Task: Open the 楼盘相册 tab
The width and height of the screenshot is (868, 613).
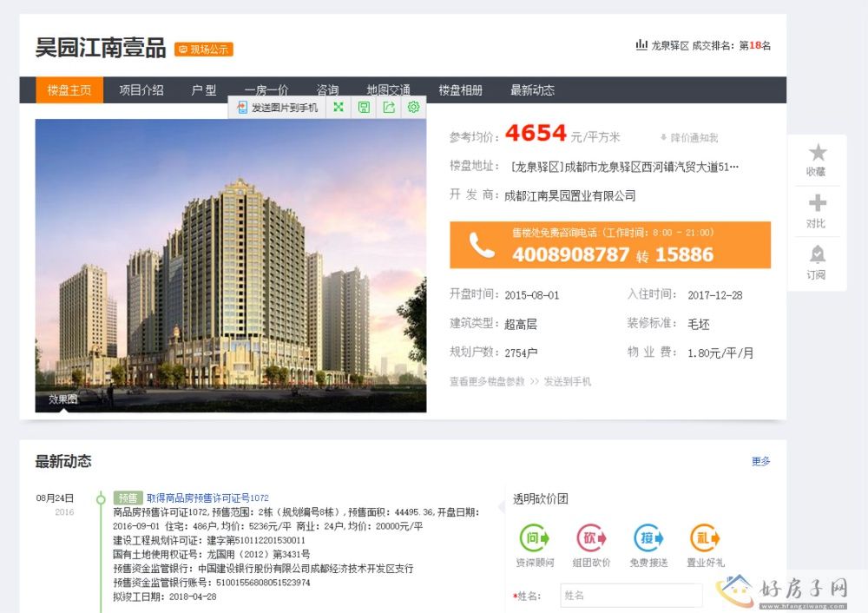Action: point(460,90)
